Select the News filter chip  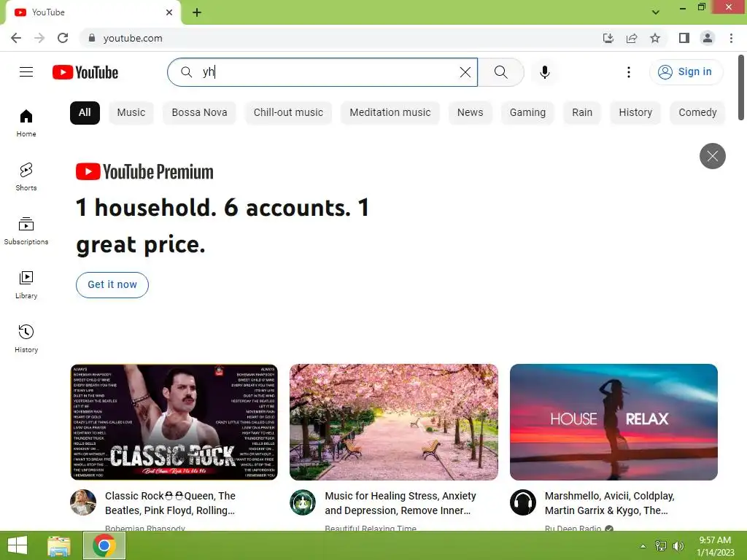470,112
